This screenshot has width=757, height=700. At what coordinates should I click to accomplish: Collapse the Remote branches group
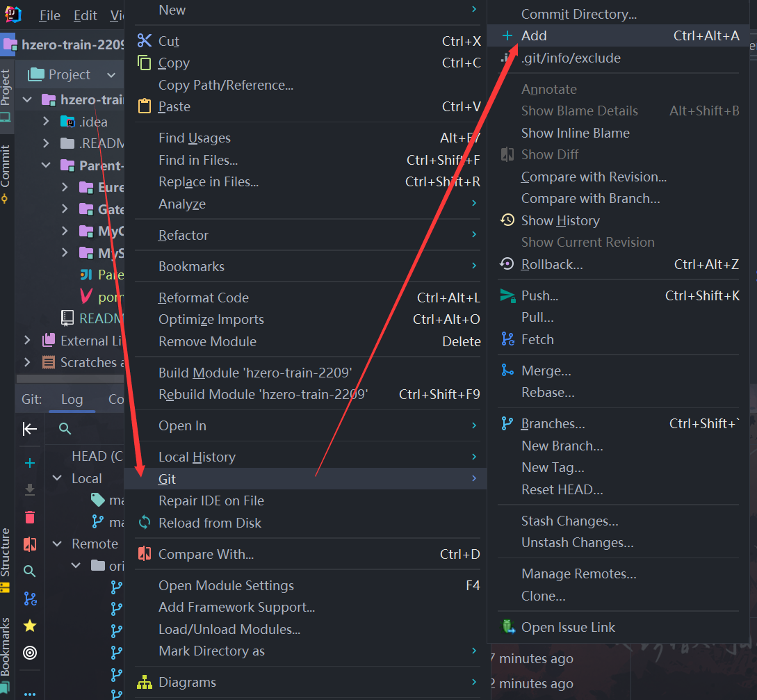point(57,544)
